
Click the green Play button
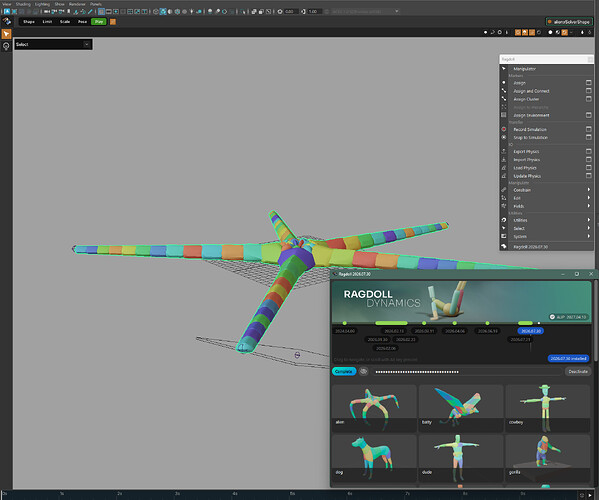point(99,22)
